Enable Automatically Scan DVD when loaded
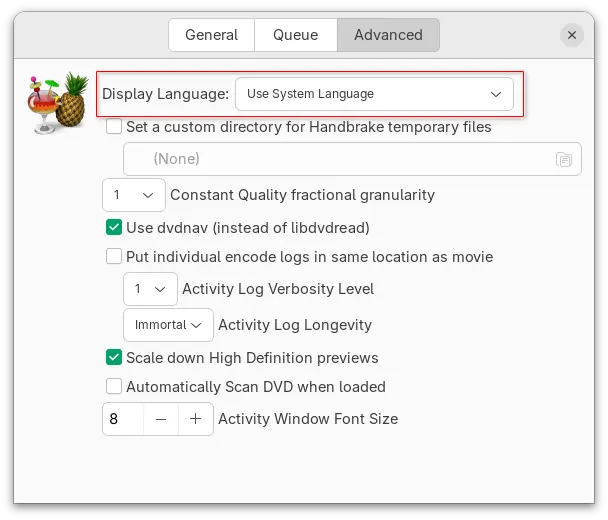The height and width of the screenshot is (520, 608). [114, 387]
